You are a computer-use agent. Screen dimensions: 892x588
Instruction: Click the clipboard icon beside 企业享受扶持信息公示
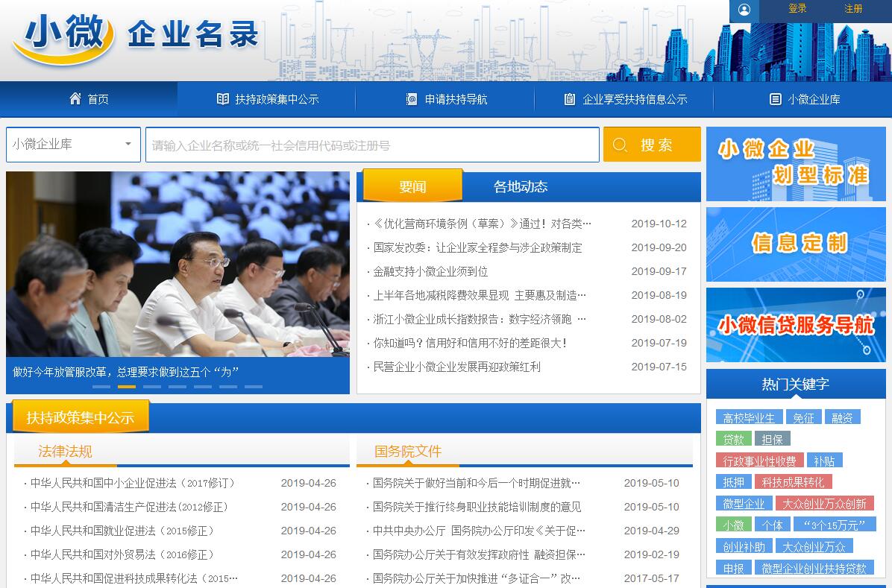coord(570,99)
